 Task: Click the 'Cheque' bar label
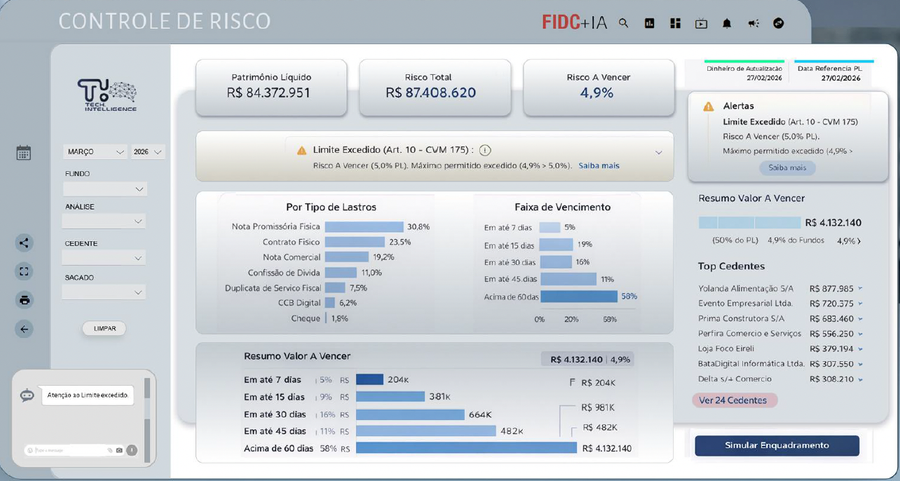point(305,318)
